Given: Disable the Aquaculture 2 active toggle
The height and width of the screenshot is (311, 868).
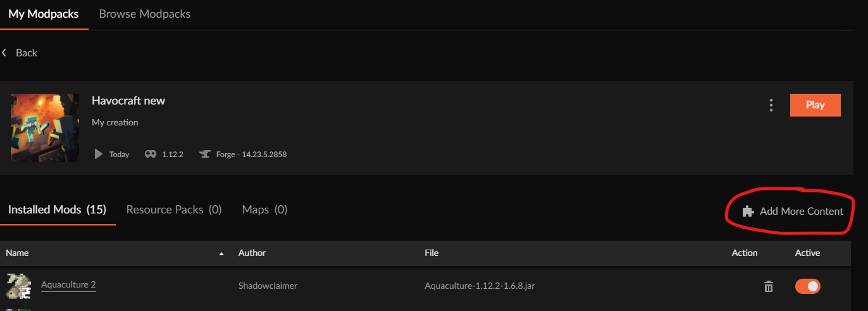Looking at the screenshot, I should coord(807,286).
